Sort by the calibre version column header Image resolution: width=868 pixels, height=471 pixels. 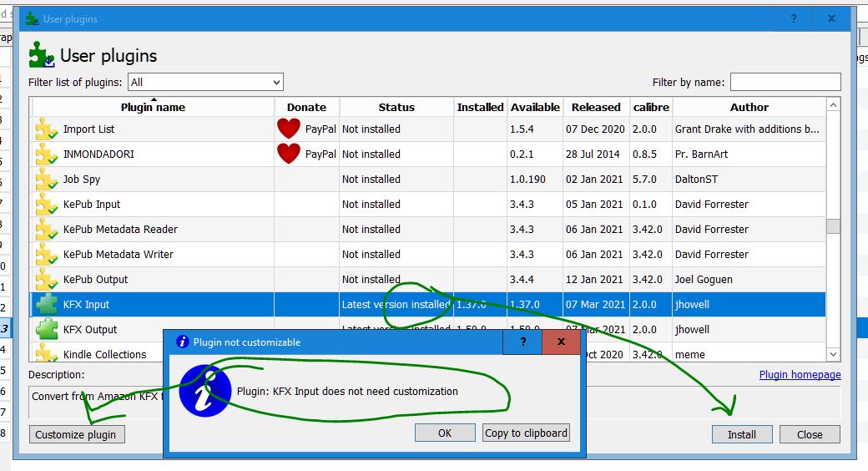tap(651, 107)
